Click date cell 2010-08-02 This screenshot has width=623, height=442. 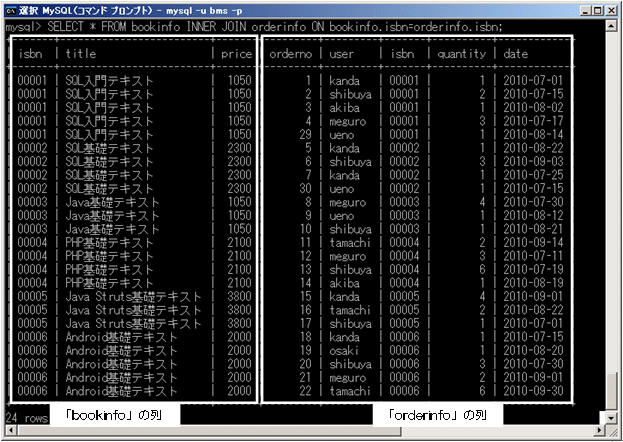click(533, 108)
